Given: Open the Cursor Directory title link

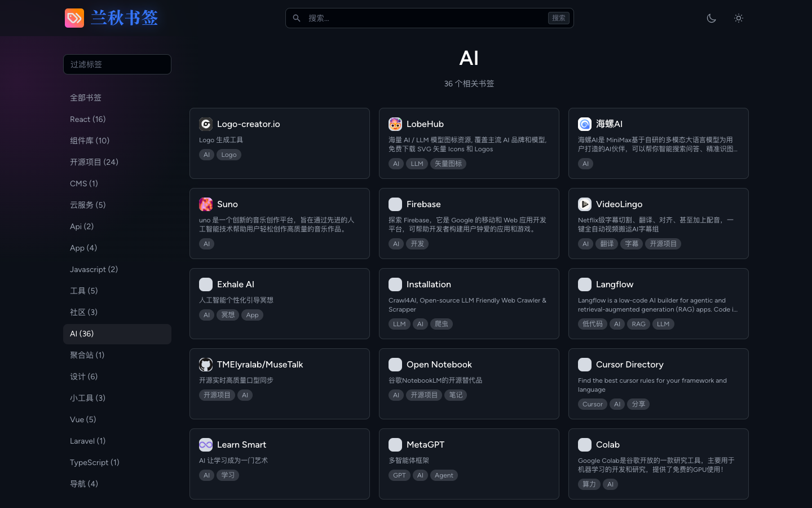Looking at the screenshot, I should click(x=630, y=365).
